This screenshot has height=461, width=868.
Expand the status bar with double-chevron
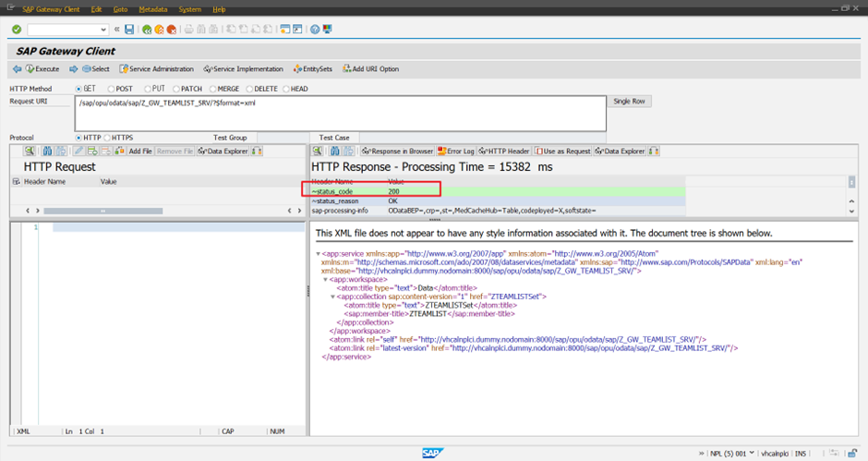(702, 454)
